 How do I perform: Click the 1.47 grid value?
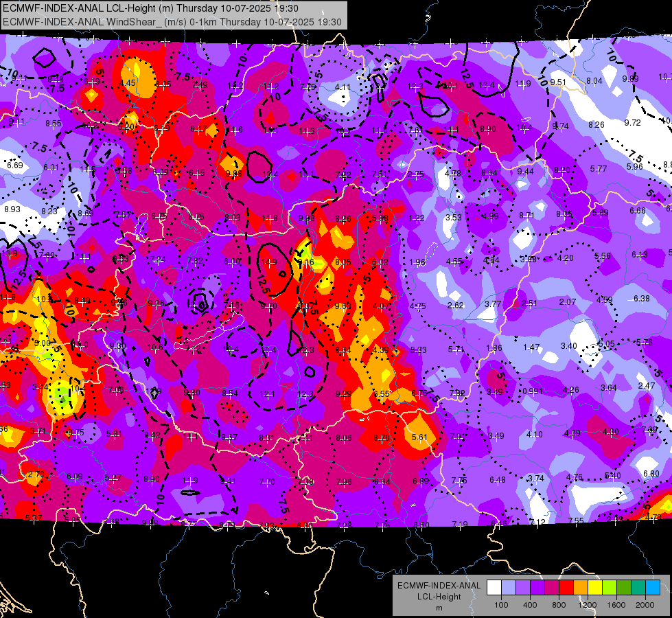(x=531, y=347)
